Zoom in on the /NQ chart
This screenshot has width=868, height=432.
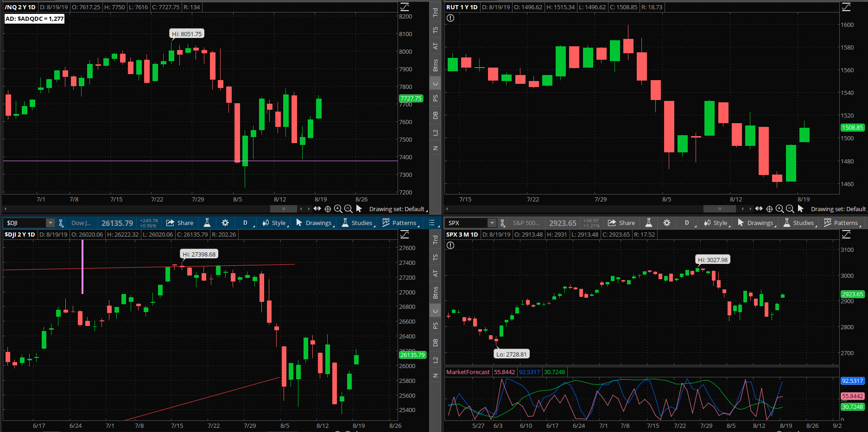[x=338, y=209]
